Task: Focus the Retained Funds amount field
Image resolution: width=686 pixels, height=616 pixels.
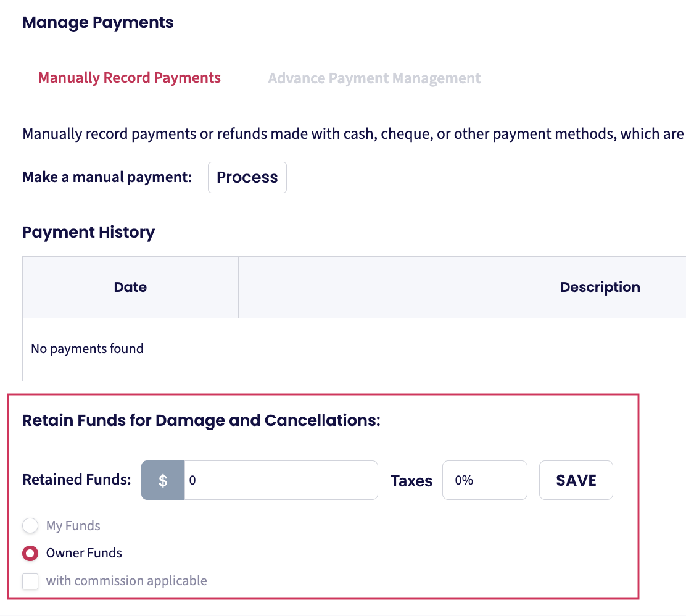Action: click(281, 480)
